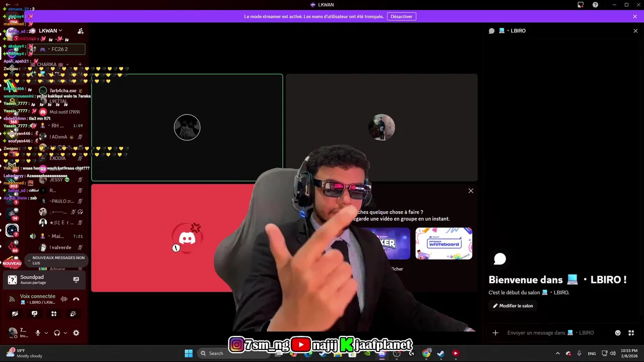Select the JESSY user in voice list

tap(60, 179)
